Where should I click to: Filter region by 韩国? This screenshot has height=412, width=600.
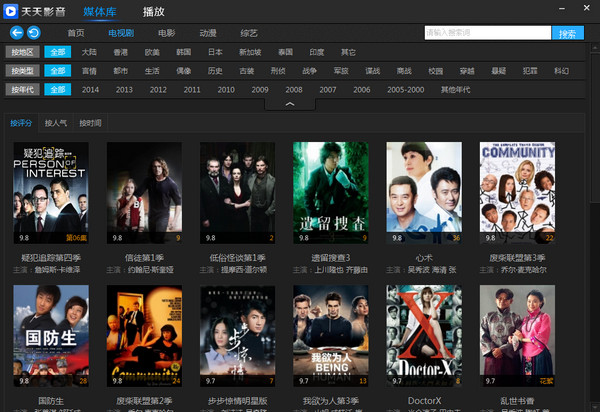184,52
